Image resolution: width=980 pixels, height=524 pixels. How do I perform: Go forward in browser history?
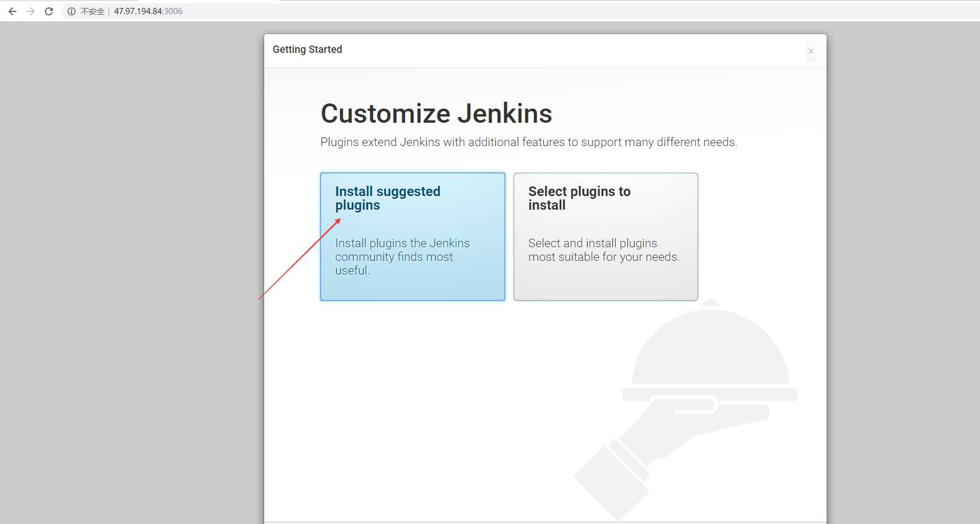[x=31, y=11]
